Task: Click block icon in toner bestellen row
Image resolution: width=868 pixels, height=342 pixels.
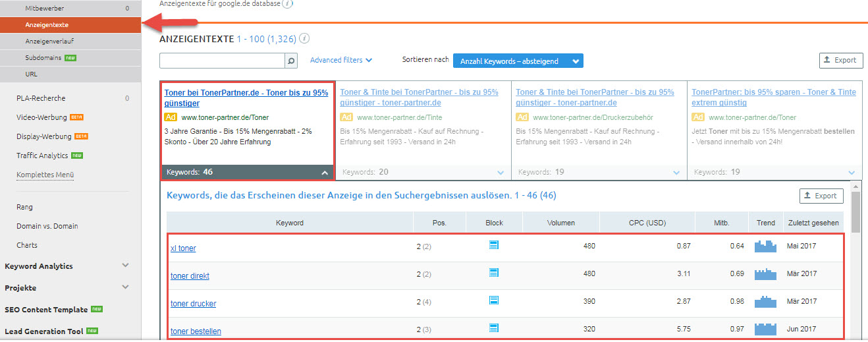Action: click(x=494, y=328)
